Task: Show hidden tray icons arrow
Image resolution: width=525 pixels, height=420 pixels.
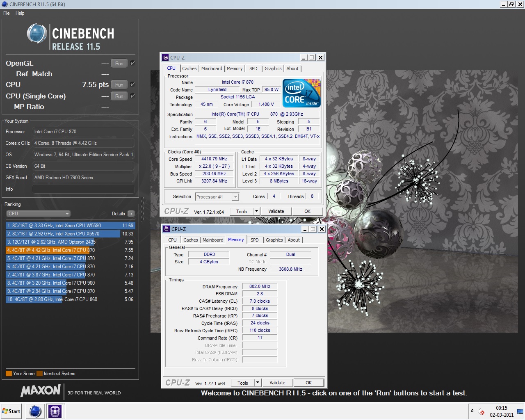Action: [472, 411]
